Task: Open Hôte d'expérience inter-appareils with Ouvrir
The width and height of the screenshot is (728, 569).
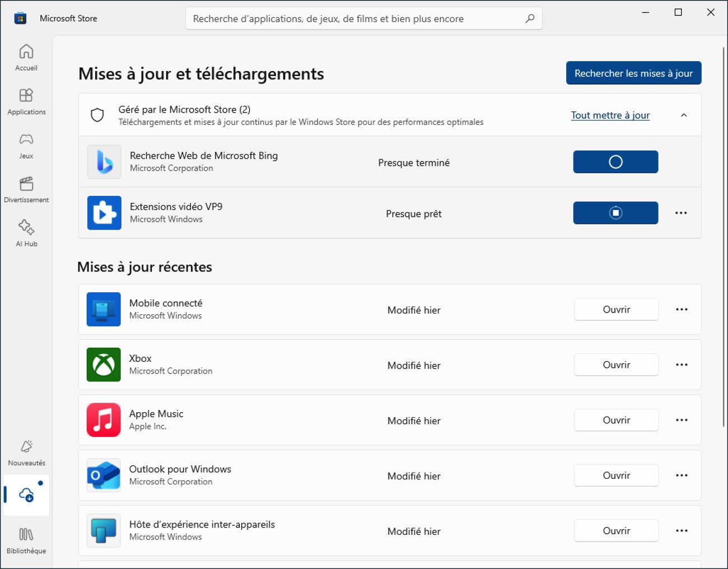Action: tap(616, 530)
